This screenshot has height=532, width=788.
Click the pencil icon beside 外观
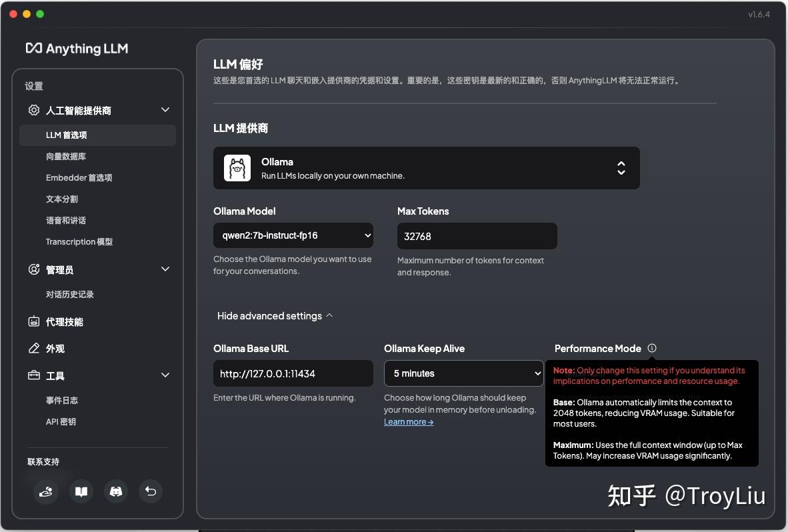click(x=34, y=348)
